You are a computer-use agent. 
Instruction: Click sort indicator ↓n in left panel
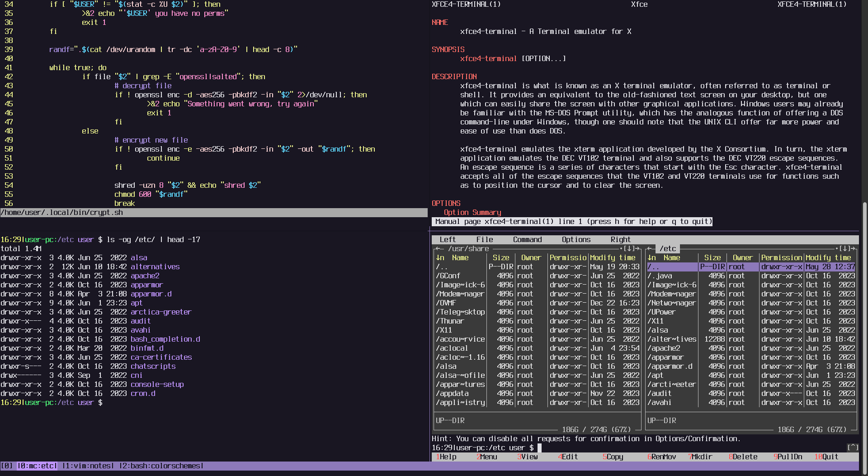pyautogui.click(x=440, y=257)
